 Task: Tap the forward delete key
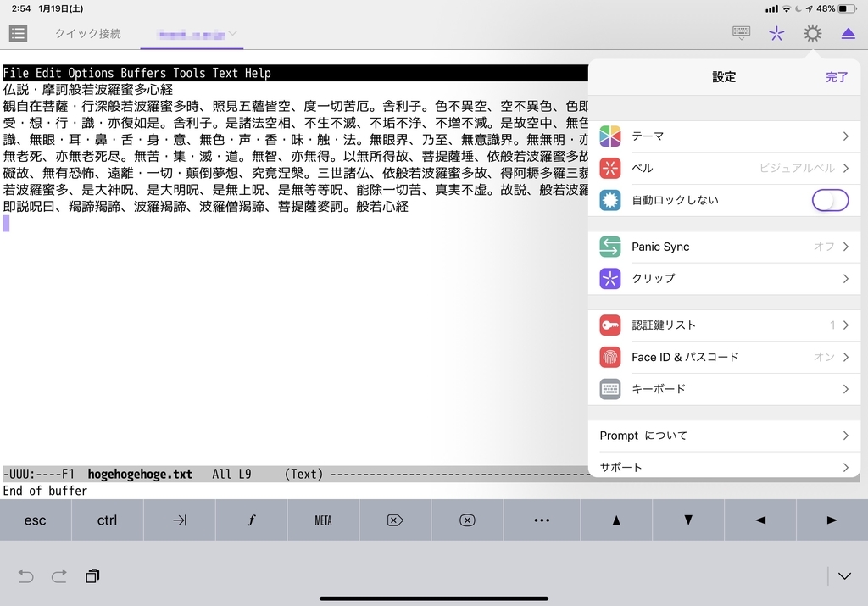click(395, 520)
